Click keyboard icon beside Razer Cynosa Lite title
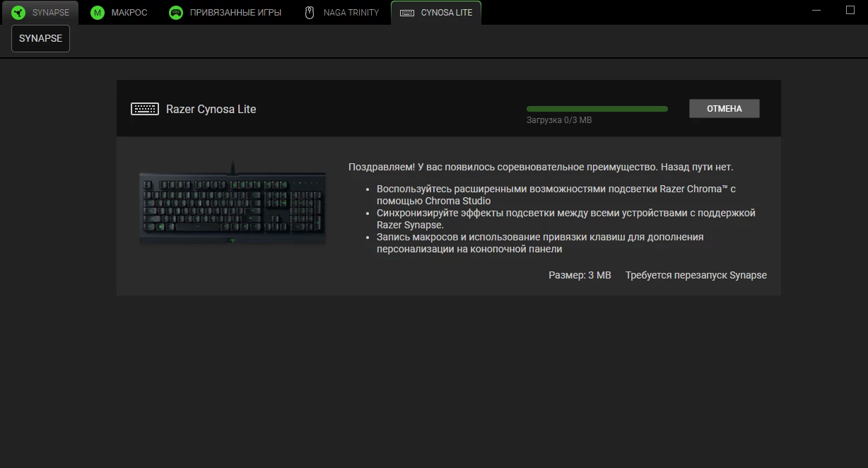The height and width of the screenshot is (468, 868). pos(145,109)
